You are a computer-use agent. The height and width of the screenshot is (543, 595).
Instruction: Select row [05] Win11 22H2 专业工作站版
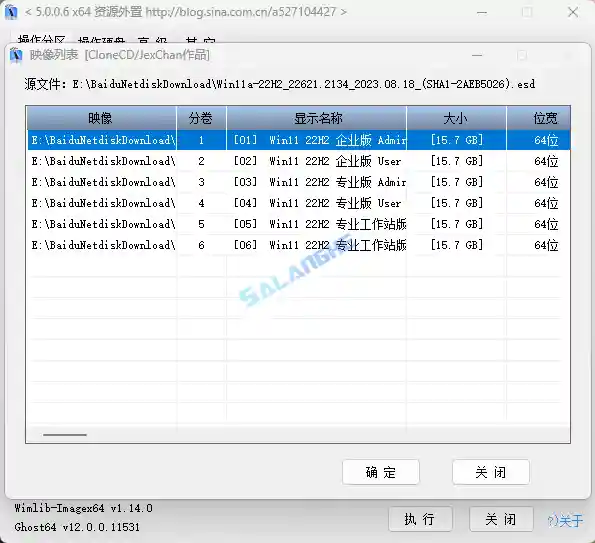click(x=299, y=224)
